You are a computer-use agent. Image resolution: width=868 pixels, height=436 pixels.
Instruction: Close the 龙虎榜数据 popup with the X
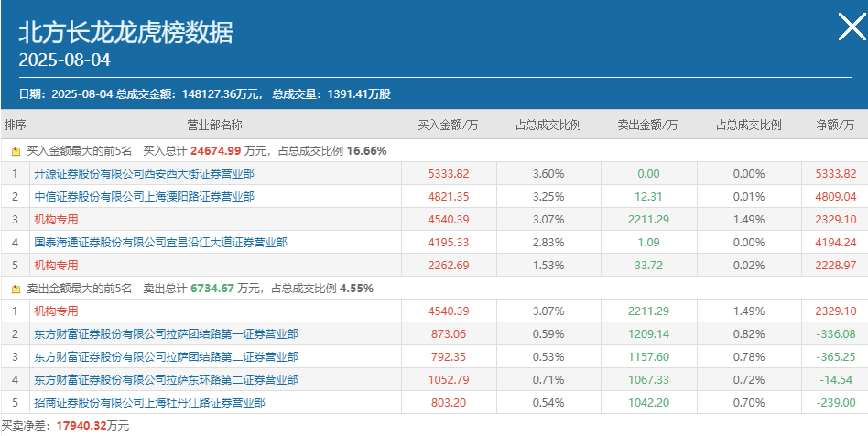pyautogui.click(x=852, y=27)
